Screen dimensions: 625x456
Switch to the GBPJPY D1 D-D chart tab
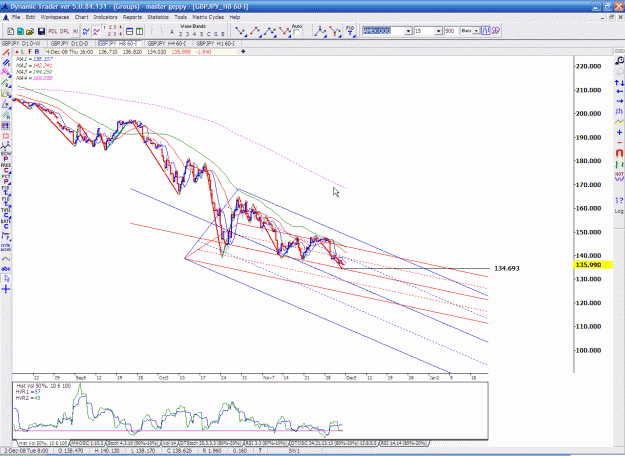click(70, 43)
